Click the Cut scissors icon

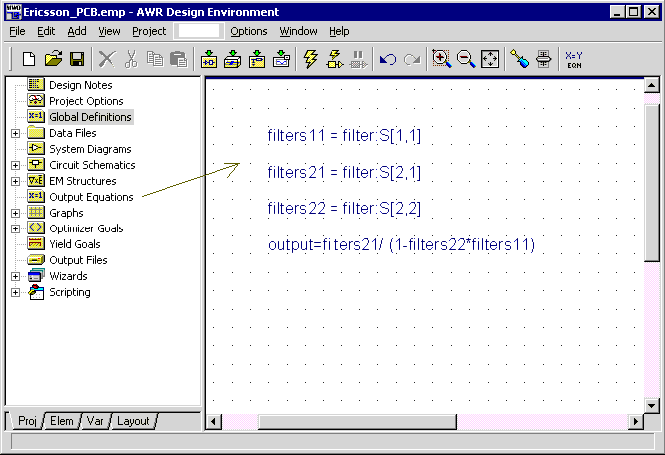click(x=131, y=59)
